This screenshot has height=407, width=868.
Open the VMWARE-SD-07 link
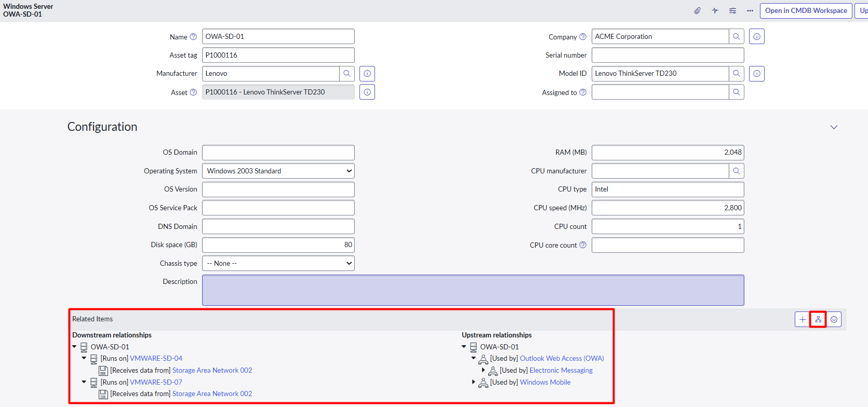pyautogui.click(x=156, y=382)
